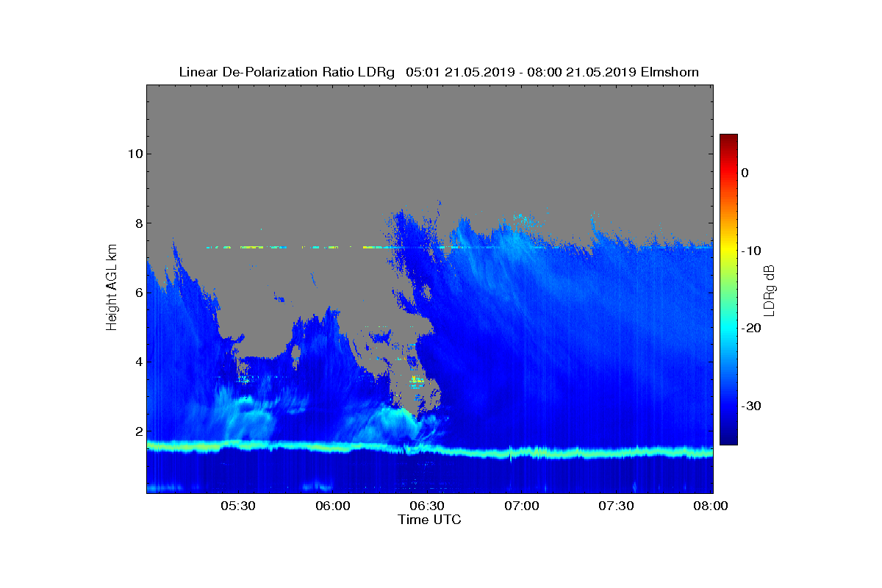Screen dimensions: 882x588
Task: Click the '4' height axis label
Action: (138, 362)
